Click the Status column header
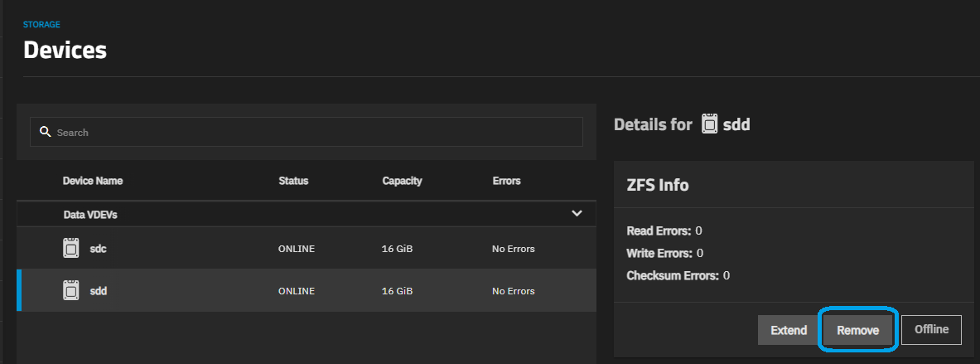Image resolution: width=980 pixels, height=364 pixels. [293, 181]
